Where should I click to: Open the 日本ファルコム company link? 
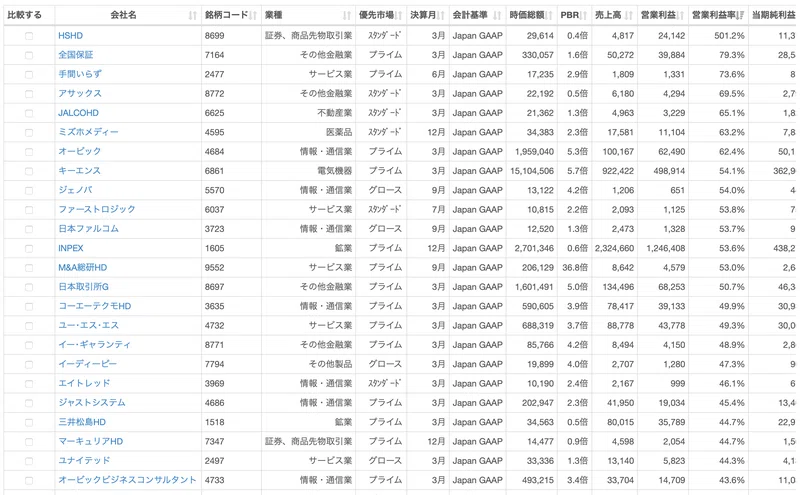(88, 229)
